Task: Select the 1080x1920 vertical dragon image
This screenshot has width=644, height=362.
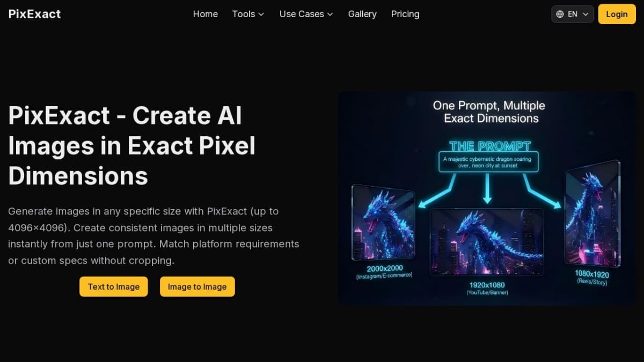Action: point(592,213)
